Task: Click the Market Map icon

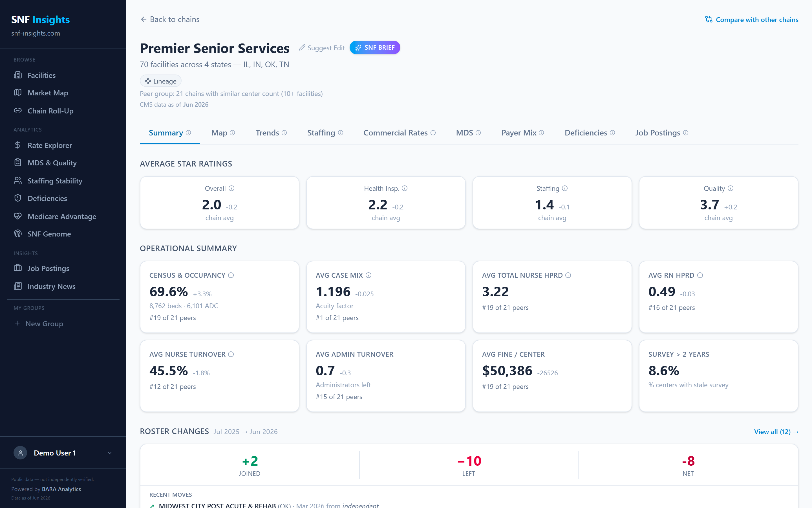Action: [x=18, y=92]
